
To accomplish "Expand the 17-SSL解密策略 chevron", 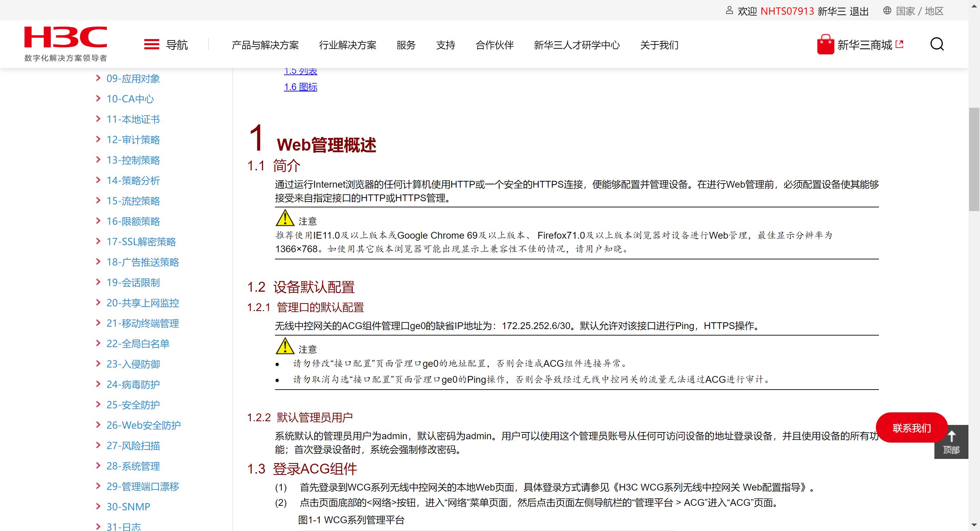I will [x=98, y=241].
